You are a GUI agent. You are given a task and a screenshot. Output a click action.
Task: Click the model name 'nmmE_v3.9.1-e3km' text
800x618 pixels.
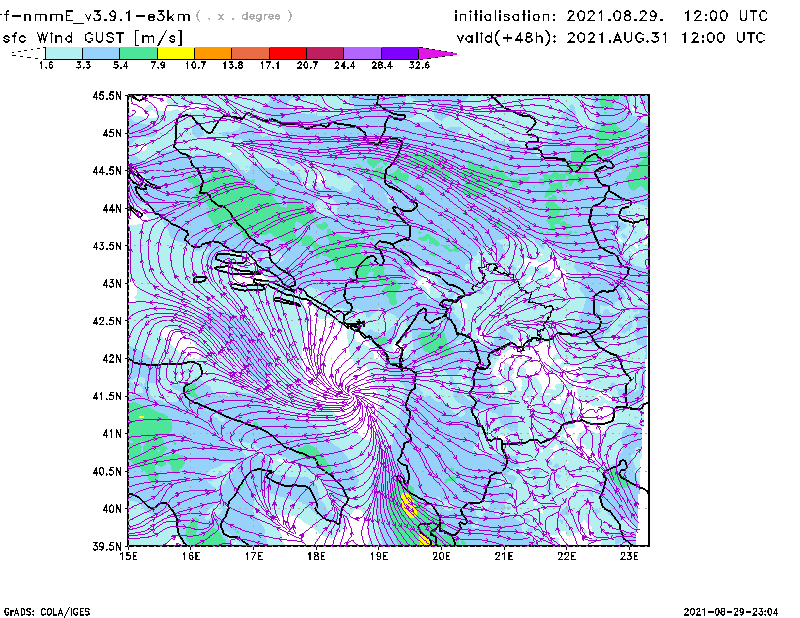coord(107,16)
